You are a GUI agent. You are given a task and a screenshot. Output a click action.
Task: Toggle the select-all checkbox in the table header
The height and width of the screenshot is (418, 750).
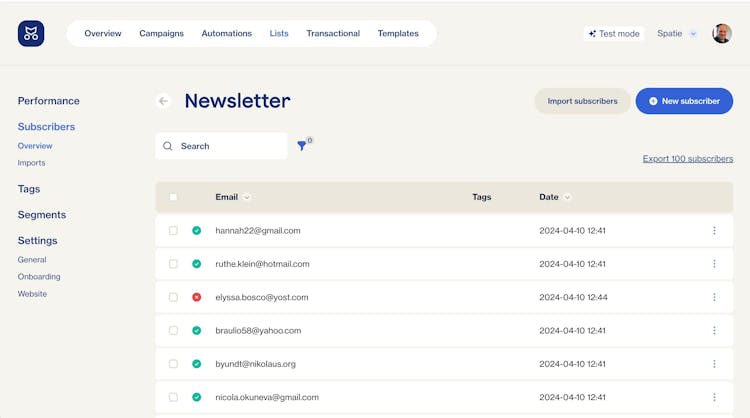point(173,197)
